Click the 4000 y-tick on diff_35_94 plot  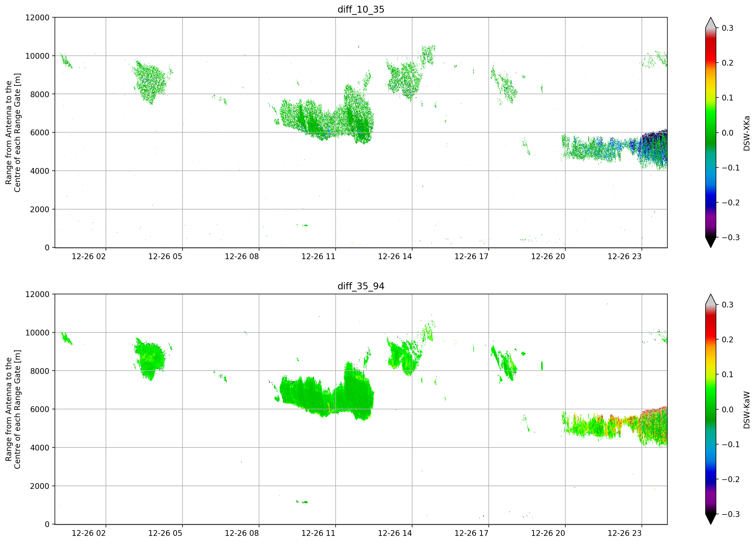pyautogui.click(x=40, y=448)
